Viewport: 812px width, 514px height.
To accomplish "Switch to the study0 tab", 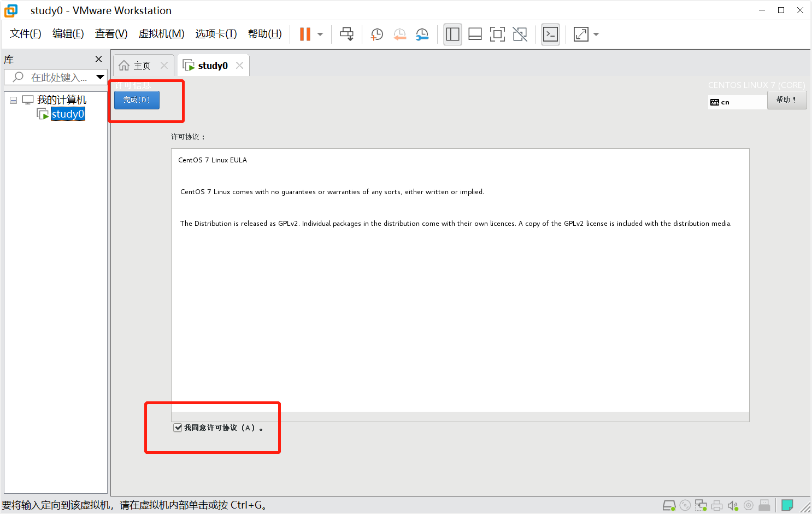I will tap(213, 66).
